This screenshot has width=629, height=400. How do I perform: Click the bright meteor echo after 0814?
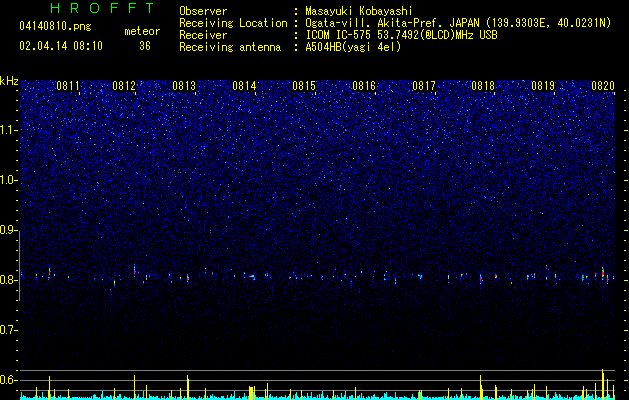coord(252,276)
